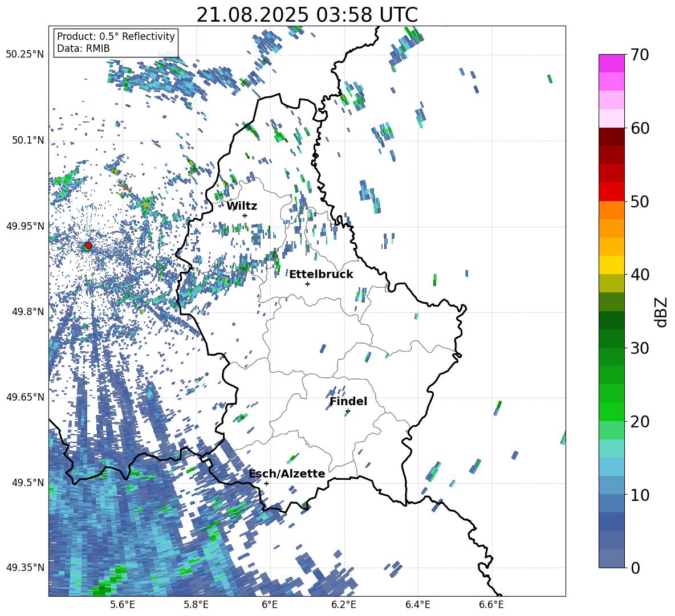This screenshot has height=616, width=675.
Task: Click the 6.4°E longitude label
Action: click(x=417, y=605)
